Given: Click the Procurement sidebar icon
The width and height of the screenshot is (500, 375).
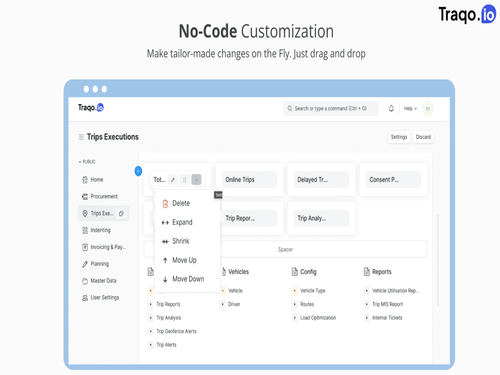Looking at the screenshot, I should click(x=85, y=197).
